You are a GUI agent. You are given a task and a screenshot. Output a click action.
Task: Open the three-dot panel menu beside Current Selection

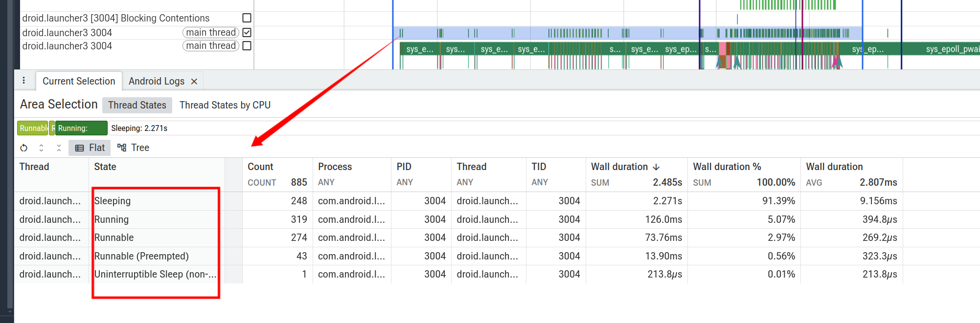pyautogui.click(x=23, y=80)
